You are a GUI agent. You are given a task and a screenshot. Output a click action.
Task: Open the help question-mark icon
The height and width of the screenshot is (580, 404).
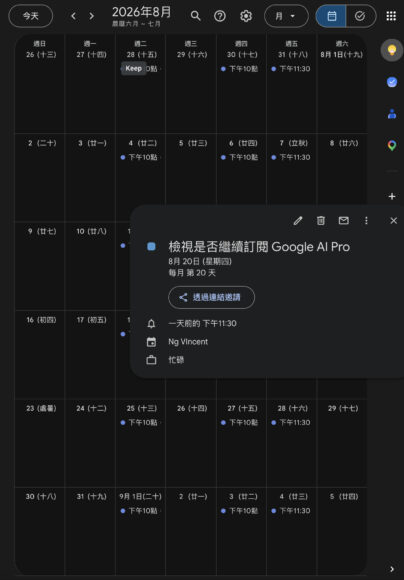coord(220,16)
